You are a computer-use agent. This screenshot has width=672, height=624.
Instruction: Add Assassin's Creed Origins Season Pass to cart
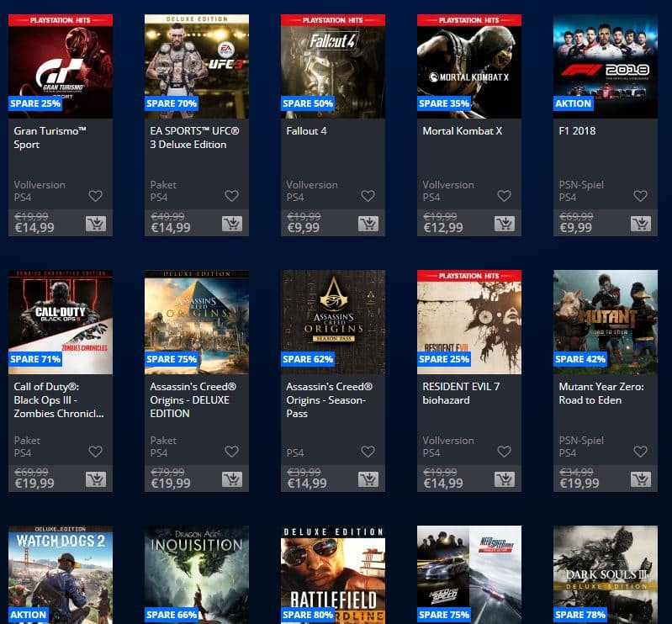point(368,479)
